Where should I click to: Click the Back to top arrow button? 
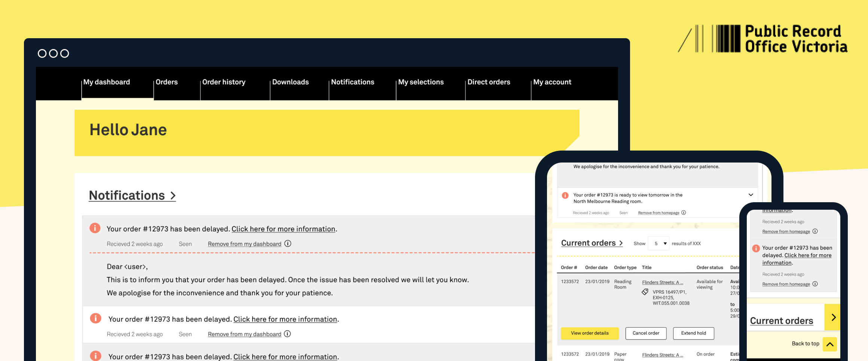click(830, 344)
